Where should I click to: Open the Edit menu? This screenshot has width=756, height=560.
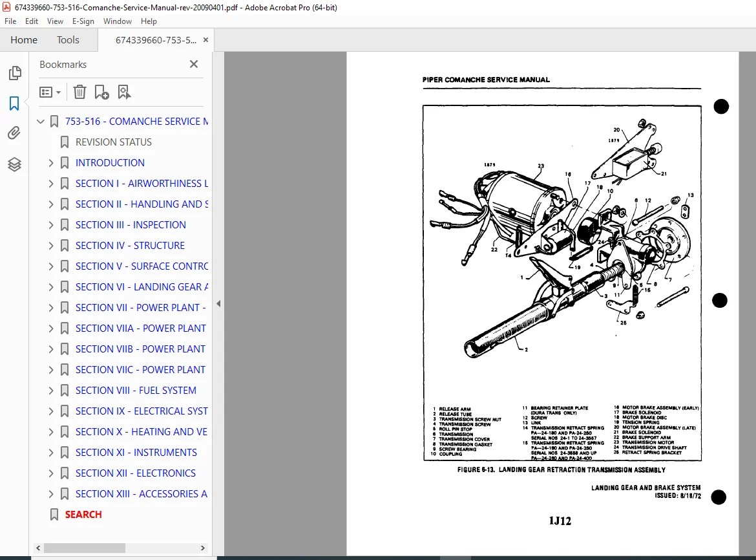point(32,21)
